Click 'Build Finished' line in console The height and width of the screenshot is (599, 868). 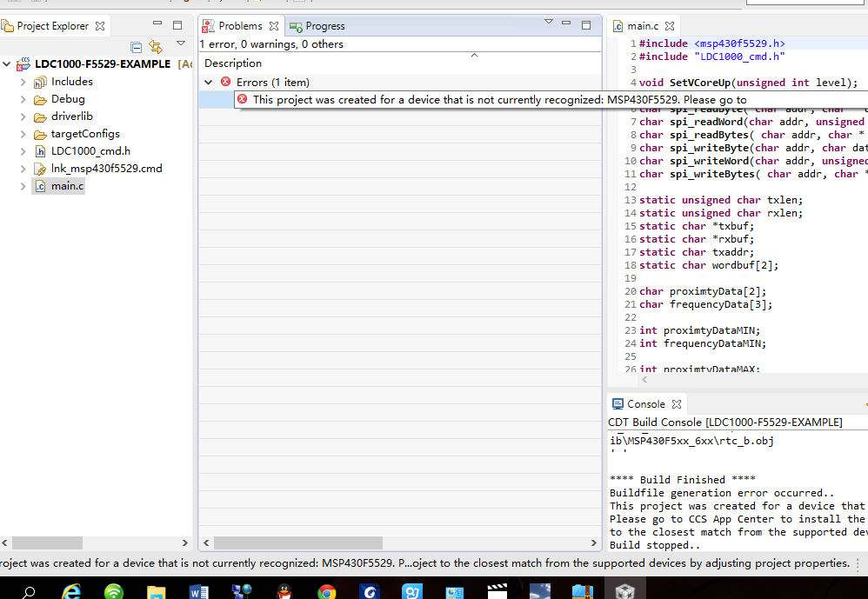(x=683, y=480)
